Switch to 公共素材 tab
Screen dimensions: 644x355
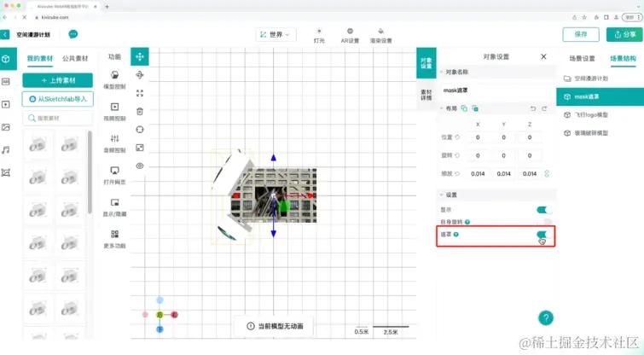75,58
